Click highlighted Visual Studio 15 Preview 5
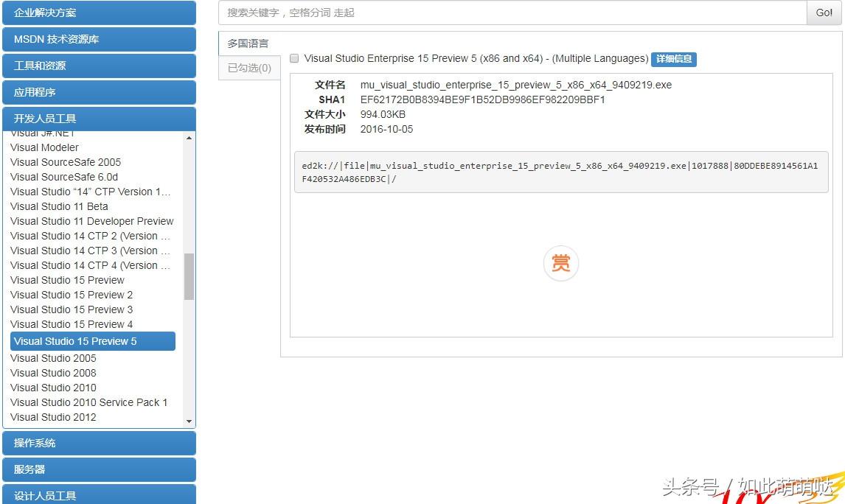Image resolution: width=845 pixels, height=504 pixels. (93, 341)
